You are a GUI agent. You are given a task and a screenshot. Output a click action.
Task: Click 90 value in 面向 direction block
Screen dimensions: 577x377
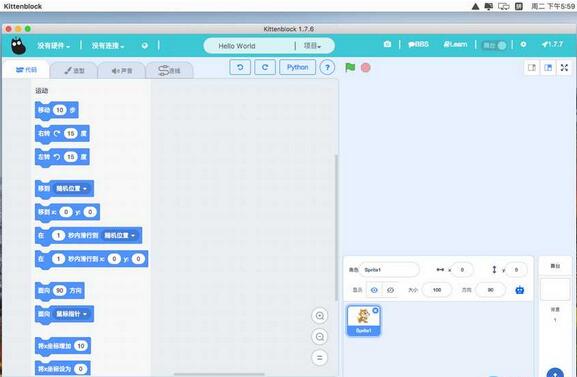click(60, 291)
